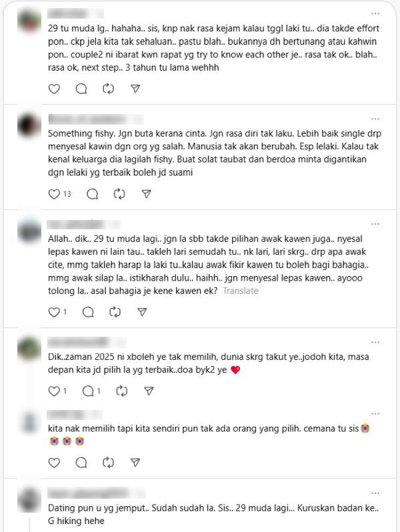Open the avatar beside the "Dating pun u" comment
Image resolution: width=400 pixels, height=532 pixels.
(x=29, y=501)
